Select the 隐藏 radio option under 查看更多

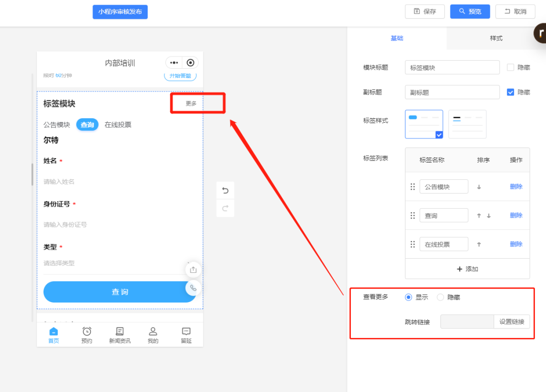[440, 297]
